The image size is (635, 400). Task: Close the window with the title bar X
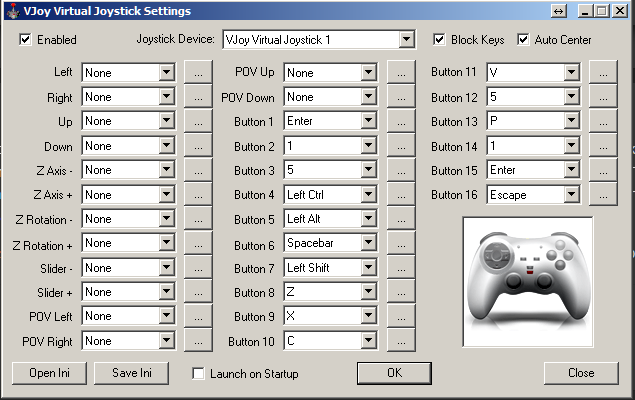[620, 11]
